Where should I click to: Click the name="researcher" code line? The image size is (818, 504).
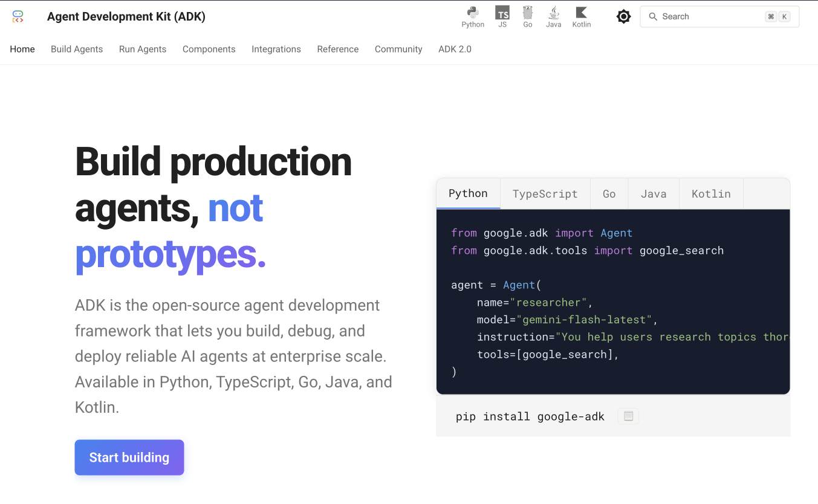[535, 302]
